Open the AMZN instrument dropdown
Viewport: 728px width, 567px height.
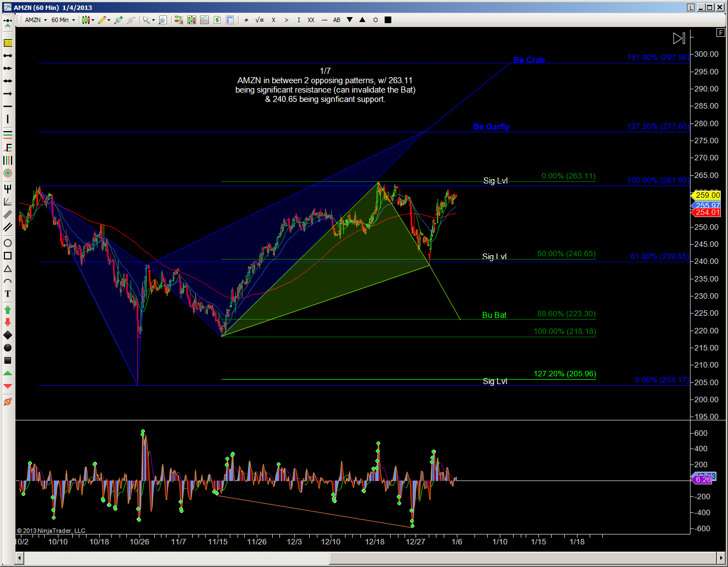click(x=36, y=20)
